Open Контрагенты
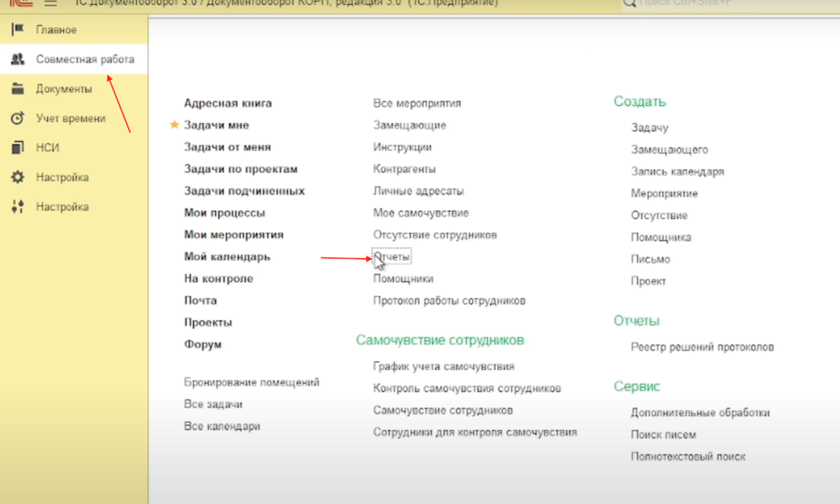This screenshot has width=840, height=504. click(404, 169)
